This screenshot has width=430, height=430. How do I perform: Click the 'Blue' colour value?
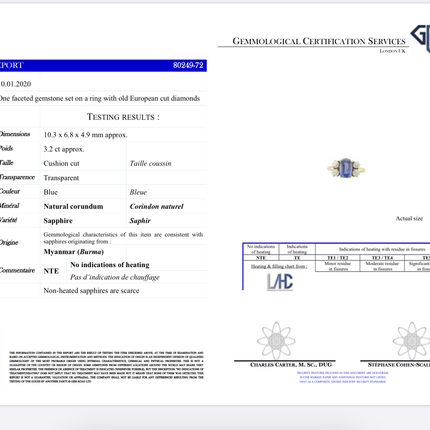(51, 192)
